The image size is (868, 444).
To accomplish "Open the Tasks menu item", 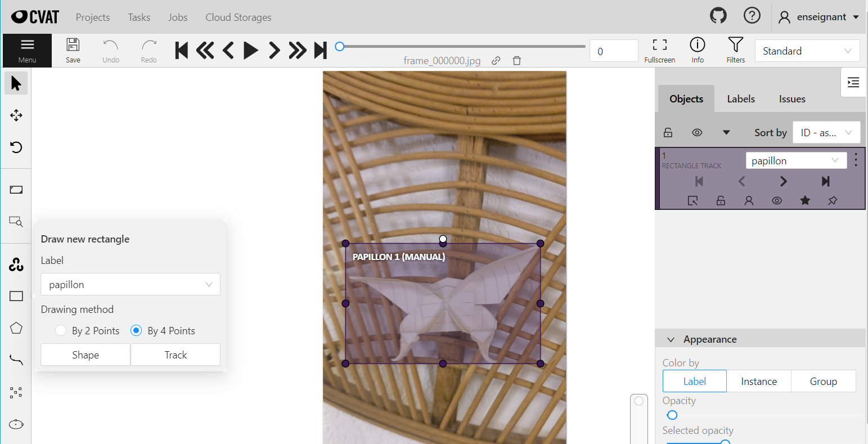I will pyautogui.click(x=139, y=17).
